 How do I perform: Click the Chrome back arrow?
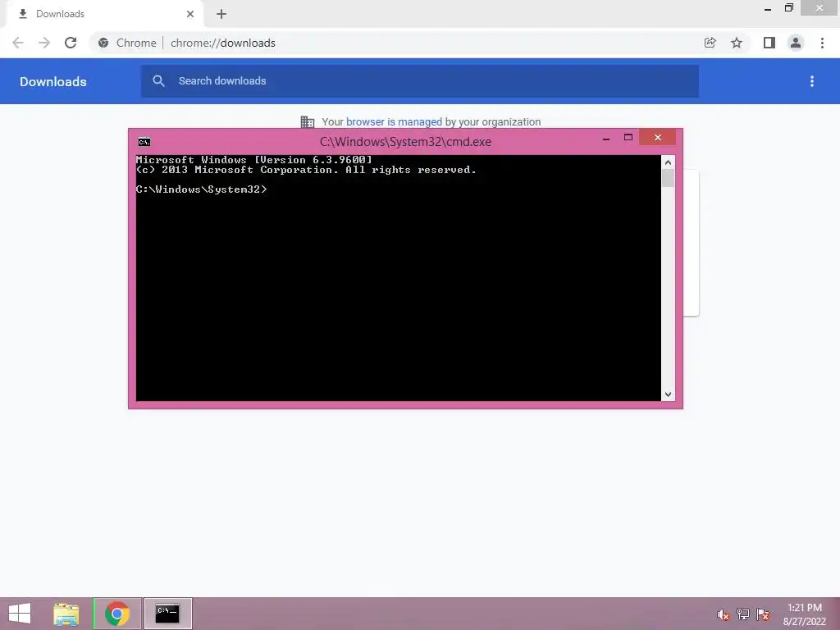pyautogui.click(x=18, y=43)
